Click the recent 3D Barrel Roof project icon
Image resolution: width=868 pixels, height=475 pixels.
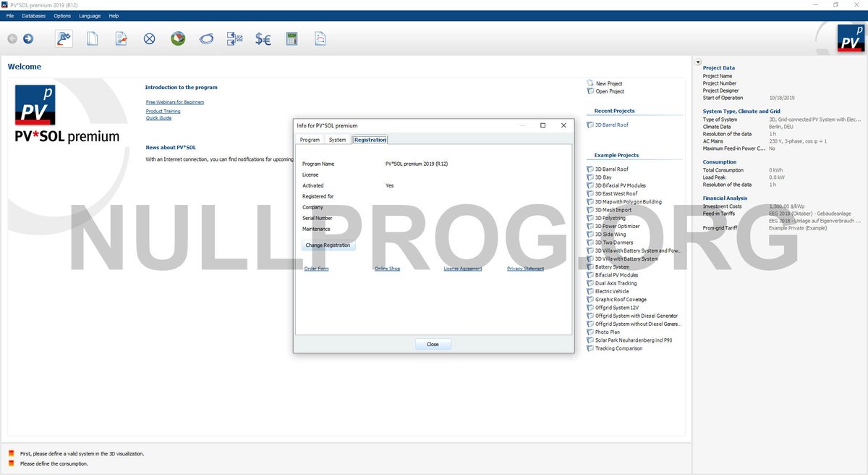tap(590, 125)
